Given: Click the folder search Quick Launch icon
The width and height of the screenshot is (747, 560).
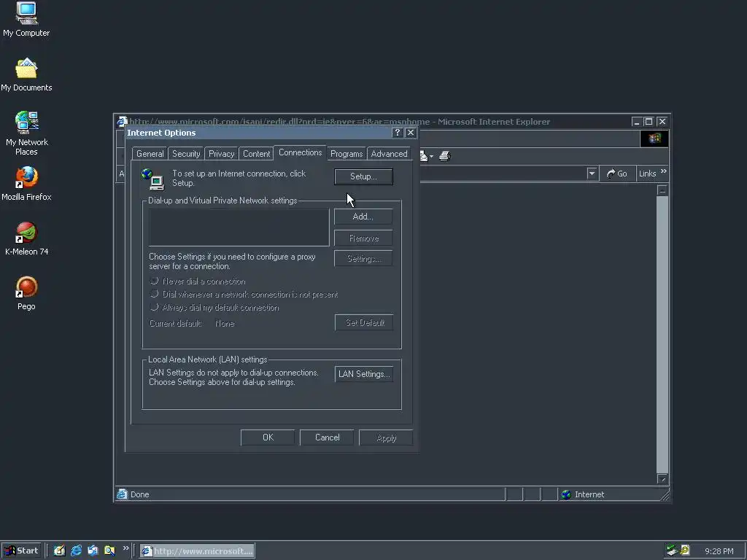Looking at the screenshot, I should [109, 551].
